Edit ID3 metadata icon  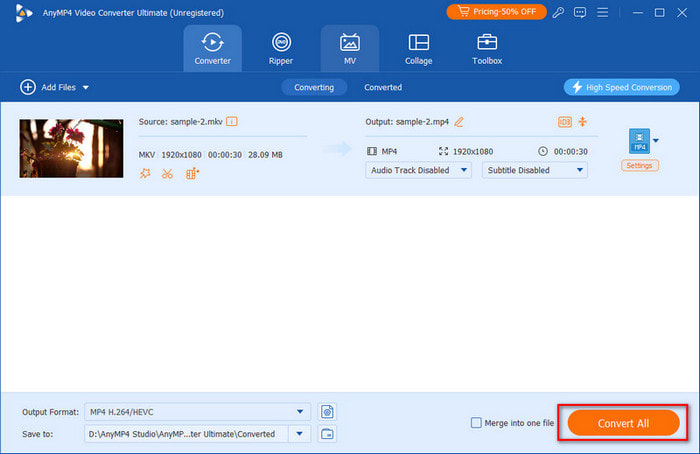(x=565, y=122)
